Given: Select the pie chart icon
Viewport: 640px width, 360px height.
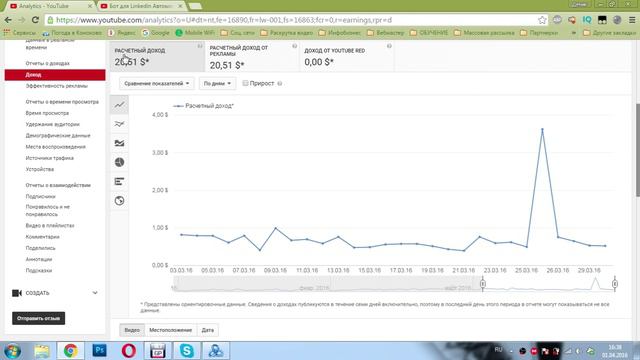Looking at the screenshot, I should pyautogui.click(x=119, y=162).
